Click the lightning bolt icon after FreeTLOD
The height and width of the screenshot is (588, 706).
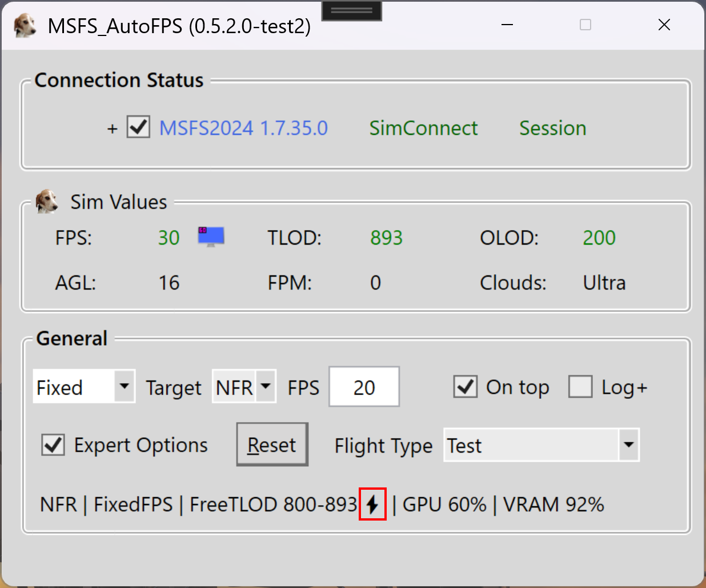(372, 504)
